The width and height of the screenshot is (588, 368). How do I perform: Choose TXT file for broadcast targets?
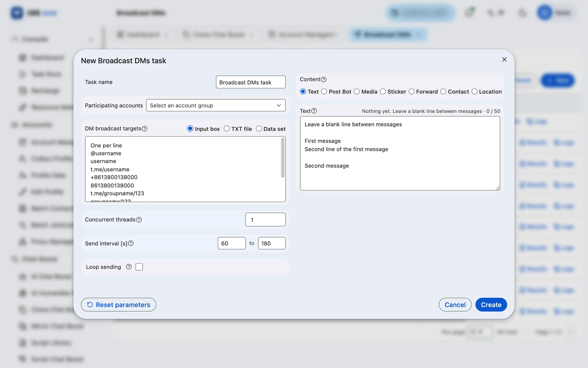point(227,129)
